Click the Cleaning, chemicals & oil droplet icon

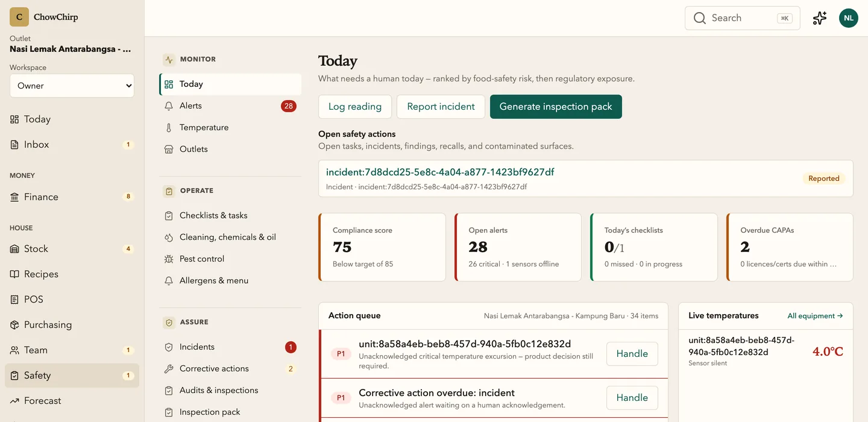tap(169, 238)
